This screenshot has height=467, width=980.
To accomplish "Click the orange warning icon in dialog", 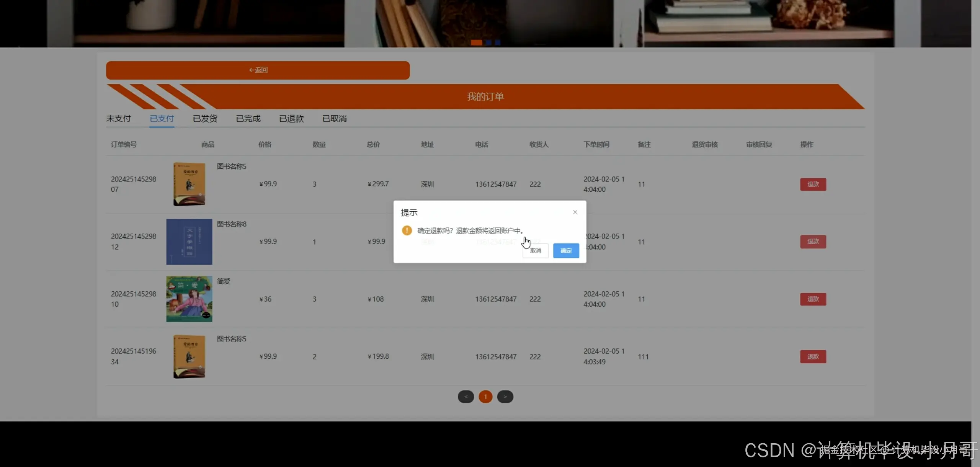I will pyautogui.click(x=407, y=230).
